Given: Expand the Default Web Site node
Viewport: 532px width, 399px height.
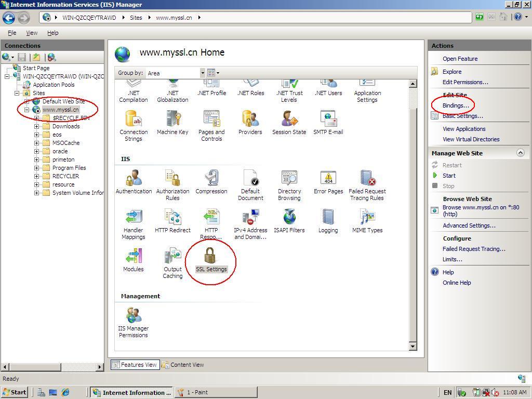Looking at the screenshot, I should (27, 101).
